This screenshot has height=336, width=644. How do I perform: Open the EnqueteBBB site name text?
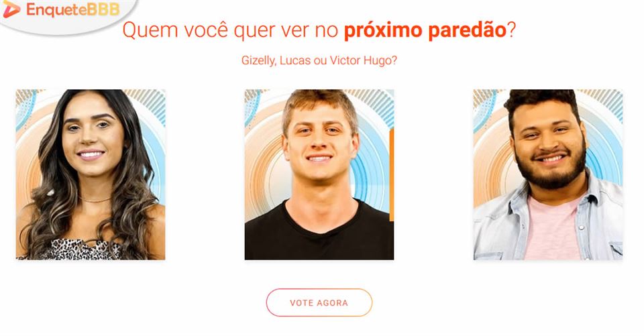[x=73, y=9]
